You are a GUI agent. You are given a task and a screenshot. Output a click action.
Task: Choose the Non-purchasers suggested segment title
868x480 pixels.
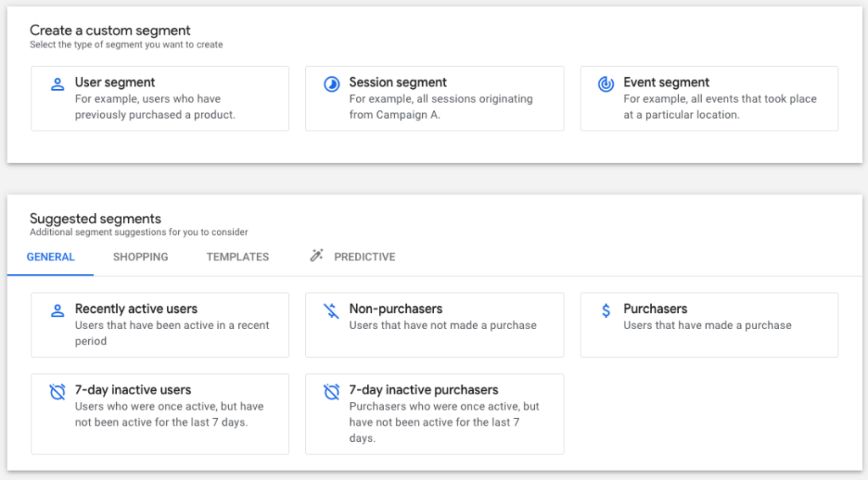click(396, 309)
